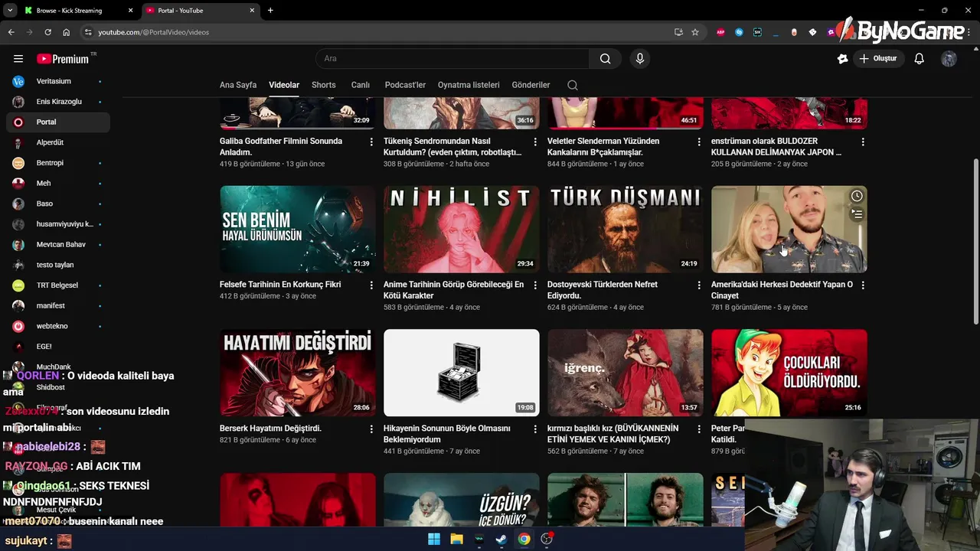Open options for kırmızı başlıklı kız video
The height and width of the screenshot is (551, 980).
[x=699, y=429]
